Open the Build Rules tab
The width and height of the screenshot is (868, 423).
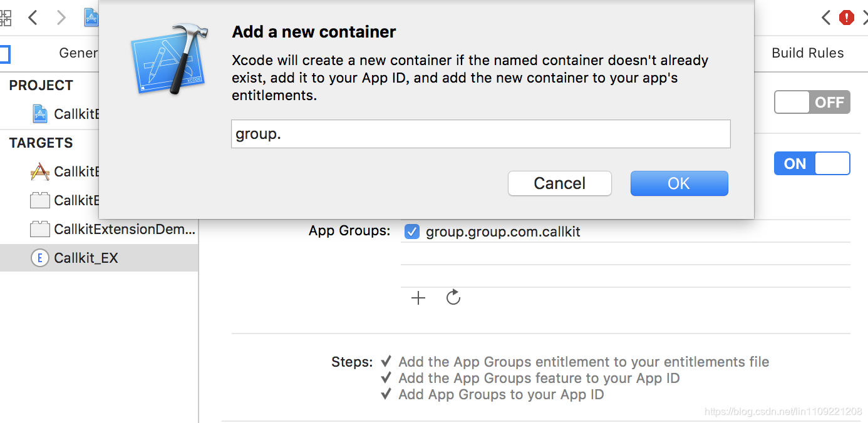pyautogui.click(x=807, y=53)
